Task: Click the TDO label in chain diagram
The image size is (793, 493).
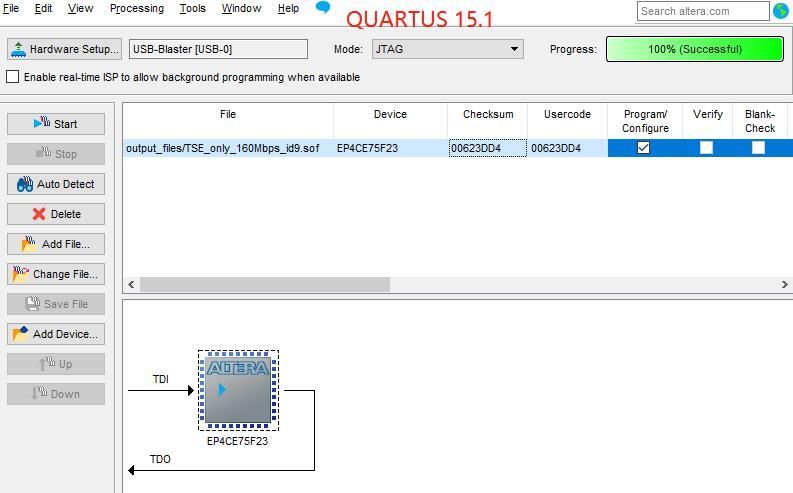Action: pyautogui.click(x=160, y=459)
